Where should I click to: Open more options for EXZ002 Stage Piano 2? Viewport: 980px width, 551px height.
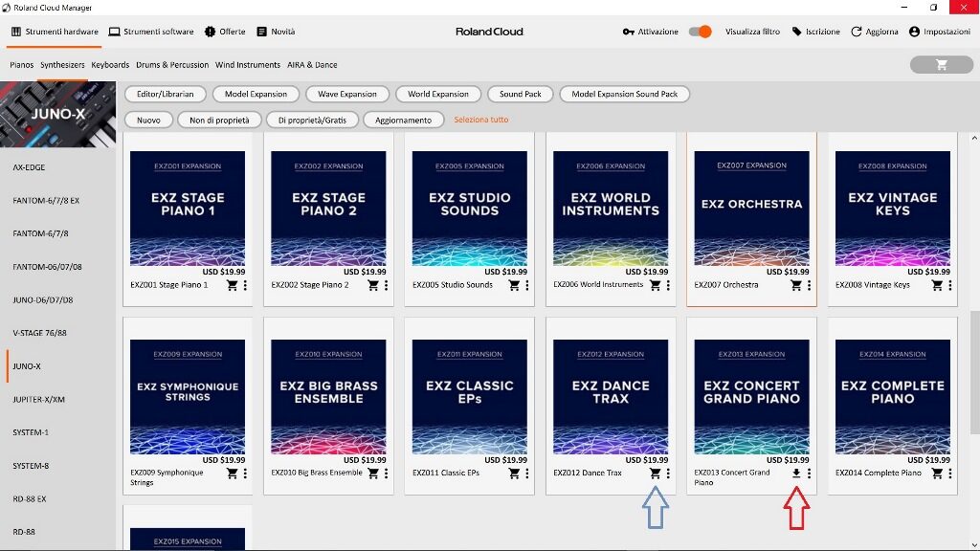coord(387,285)
